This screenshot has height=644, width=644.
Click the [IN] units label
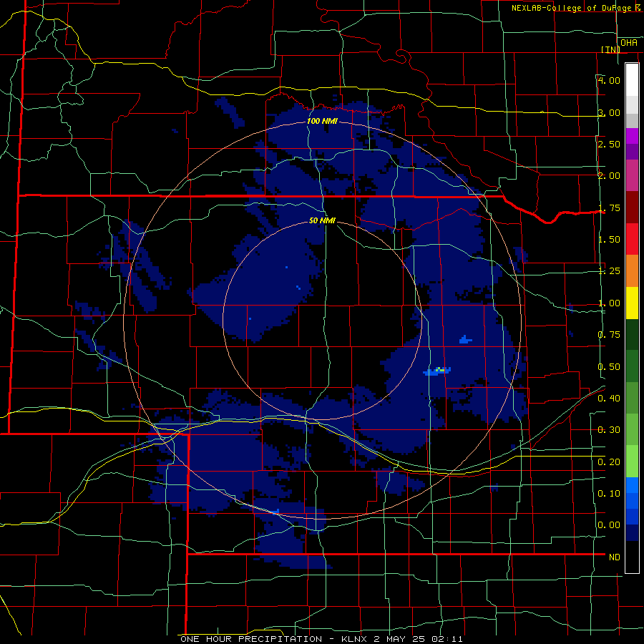point(610,49)
